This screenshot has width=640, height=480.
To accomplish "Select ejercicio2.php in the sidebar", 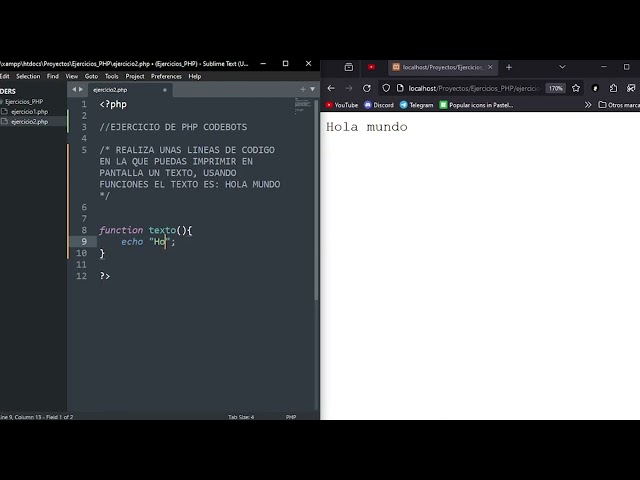I will pos(29,122).
